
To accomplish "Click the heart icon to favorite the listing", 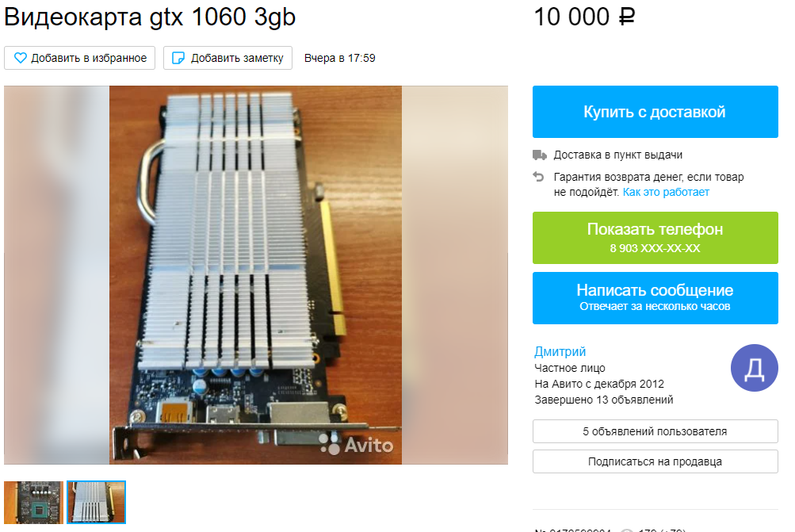I will click(x=21, y=58).
